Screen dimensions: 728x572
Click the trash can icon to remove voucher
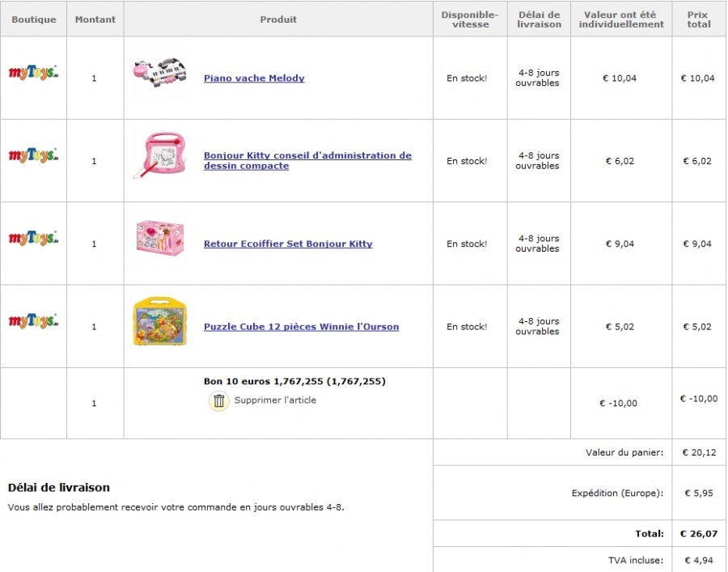218,400
